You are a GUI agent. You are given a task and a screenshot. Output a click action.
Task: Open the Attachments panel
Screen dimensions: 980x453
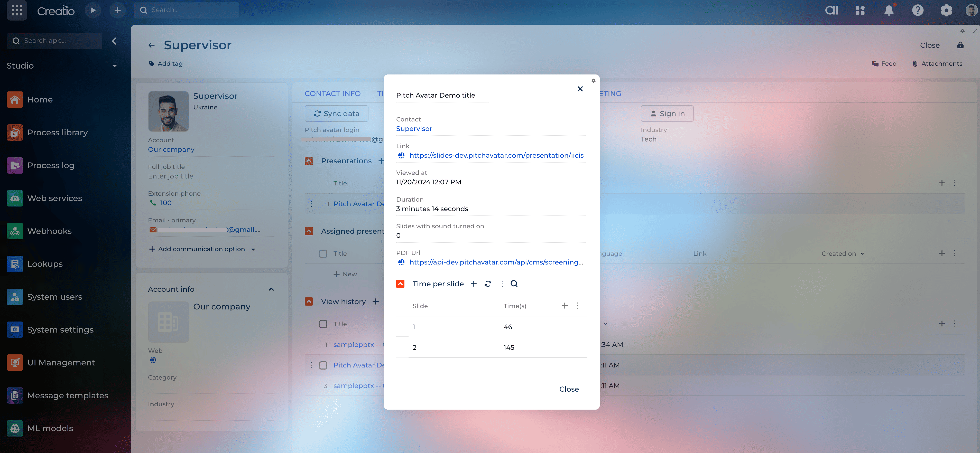[937, 63]
